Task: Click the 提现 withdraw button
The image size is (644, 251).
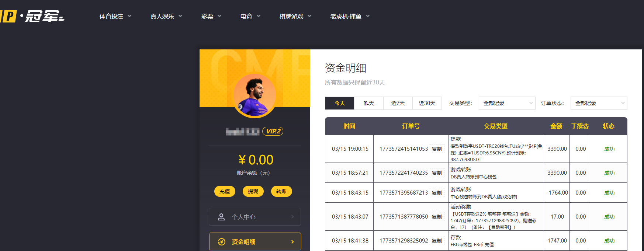Action: tap(253, 191)
